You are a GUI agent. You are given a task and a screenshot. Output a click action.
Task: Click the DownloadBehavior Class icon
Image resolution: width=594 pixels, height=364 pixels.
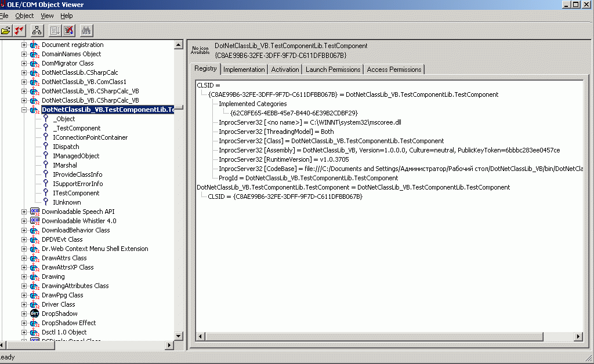(34, 230)
